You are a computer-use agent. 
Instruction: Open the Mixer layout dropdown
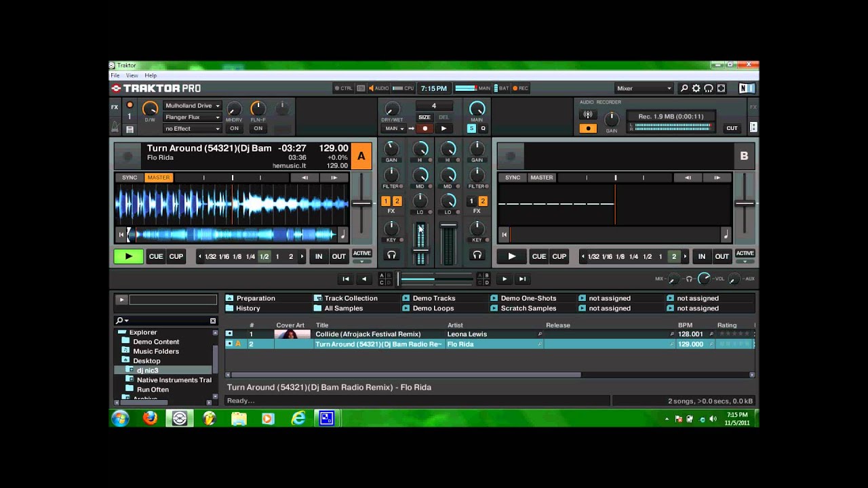click(x=644, y=88)
